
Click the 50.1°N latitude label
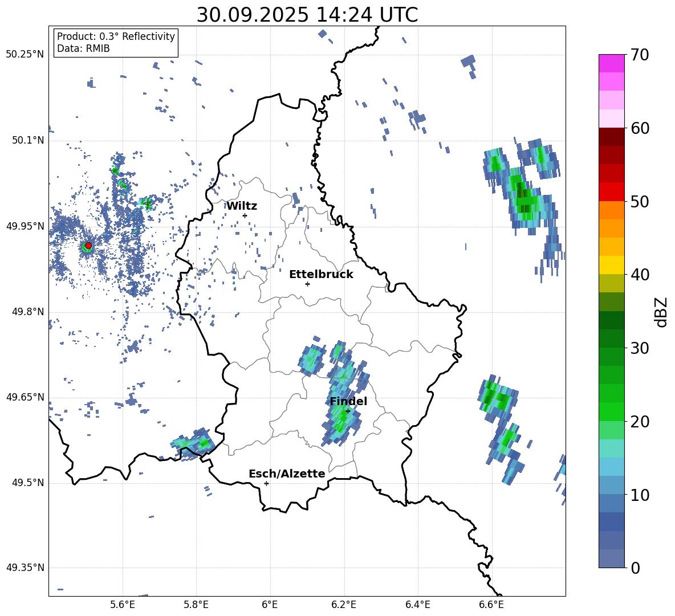(x=27, y=140)
